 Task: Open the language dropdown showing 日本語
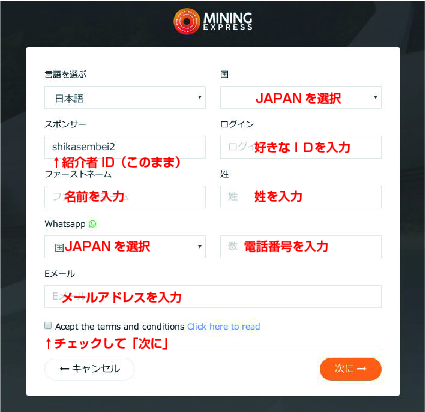click(x=125, y=98)
